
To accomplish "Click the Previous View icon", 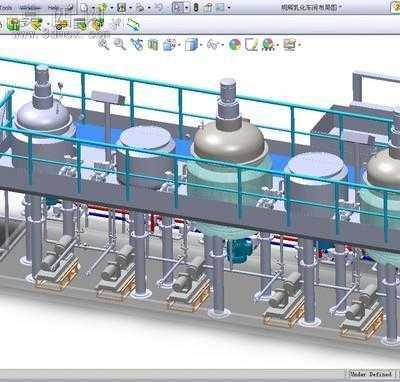I will click(137, 44).
